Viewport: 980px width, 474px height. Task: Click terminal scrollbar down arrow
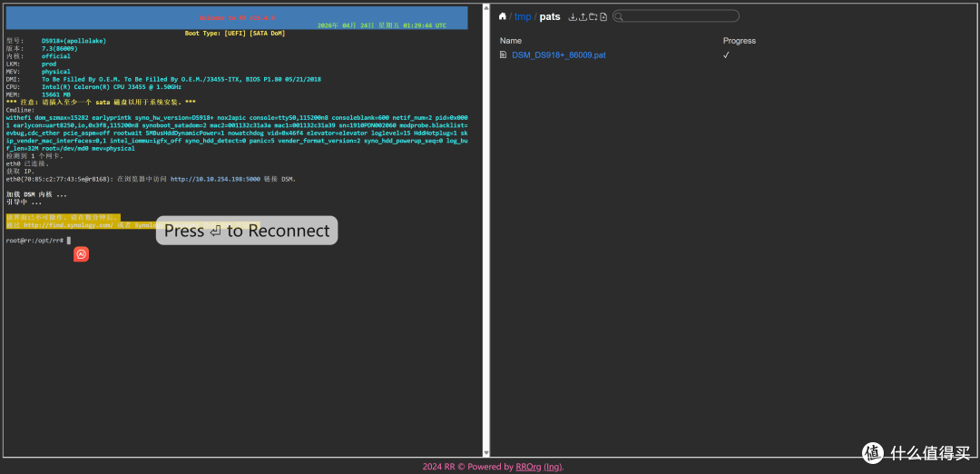tap(486, 453)
